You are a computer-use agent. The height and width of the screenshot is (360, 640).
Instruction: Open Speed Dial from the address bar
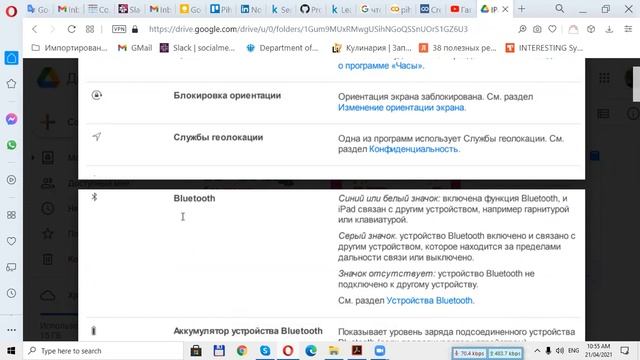[90, 29]
